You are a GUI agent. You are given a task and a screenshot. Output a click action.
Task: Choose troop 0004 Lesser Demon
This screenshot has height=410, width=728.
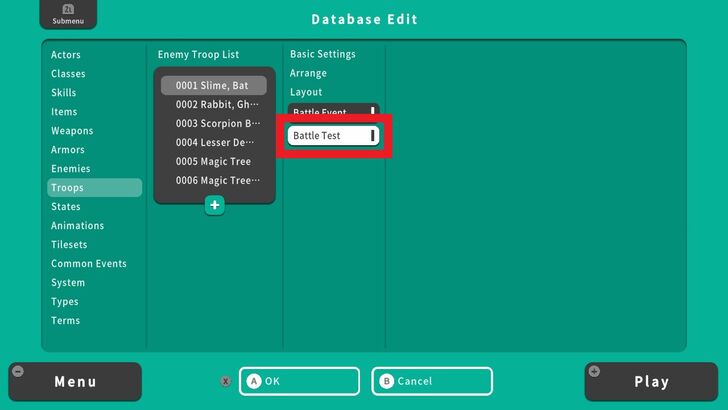pos(213,143)
